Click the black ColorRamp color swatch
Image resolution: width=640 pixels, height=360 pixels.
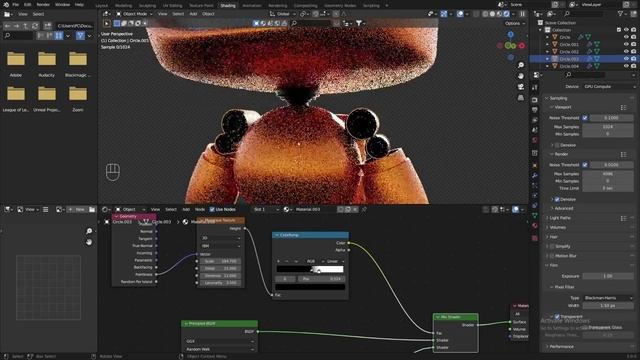click(310, 287)
